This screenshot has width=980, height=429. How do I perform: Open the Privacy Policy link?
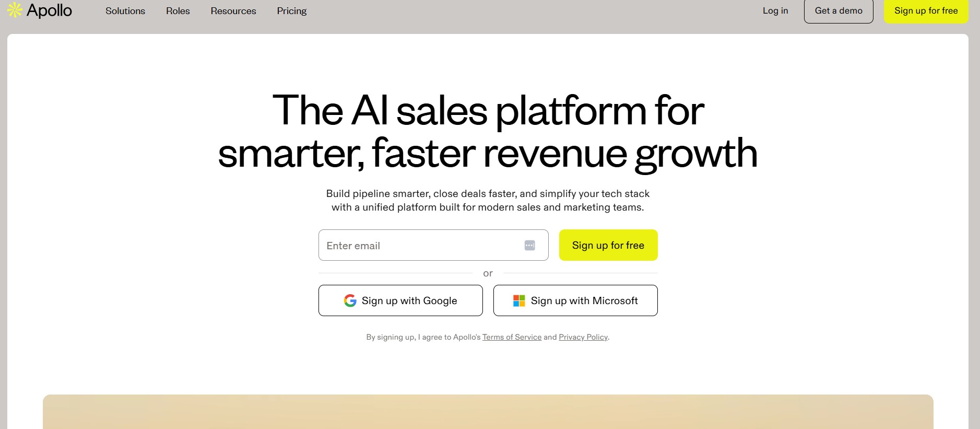583,337
